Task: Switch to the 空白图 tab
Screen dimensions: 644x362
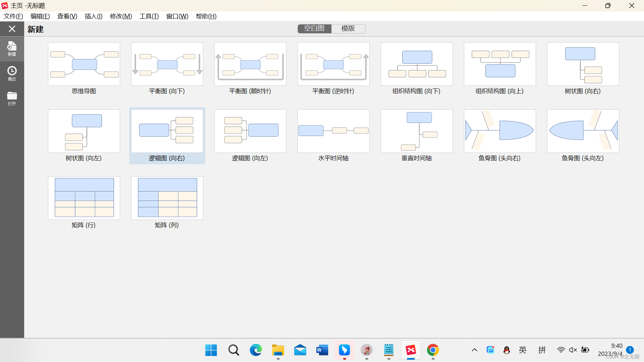Action: tap(314, 28)
